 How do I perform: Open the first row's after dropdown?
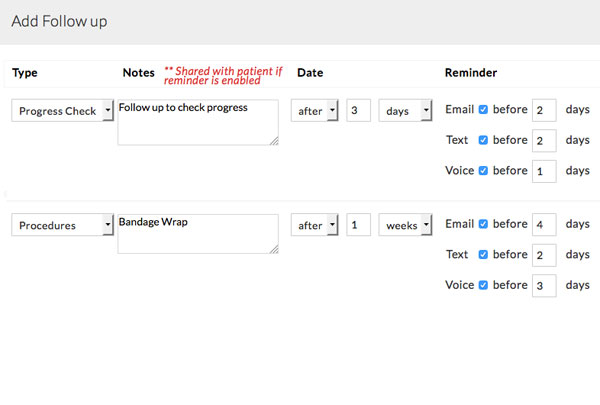316,111
